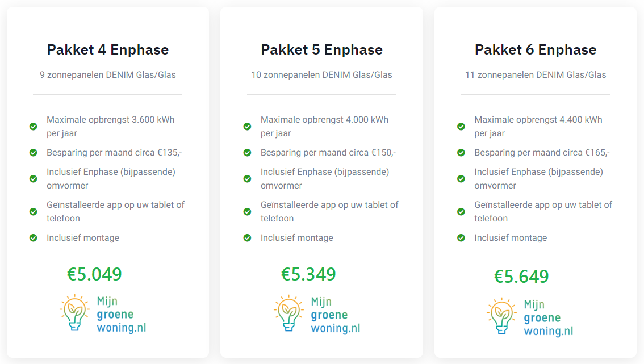Select the Pakket 6 Enphase heading
Image resolution: width=644 pixels, height=364 pixels.
[536, 49]
